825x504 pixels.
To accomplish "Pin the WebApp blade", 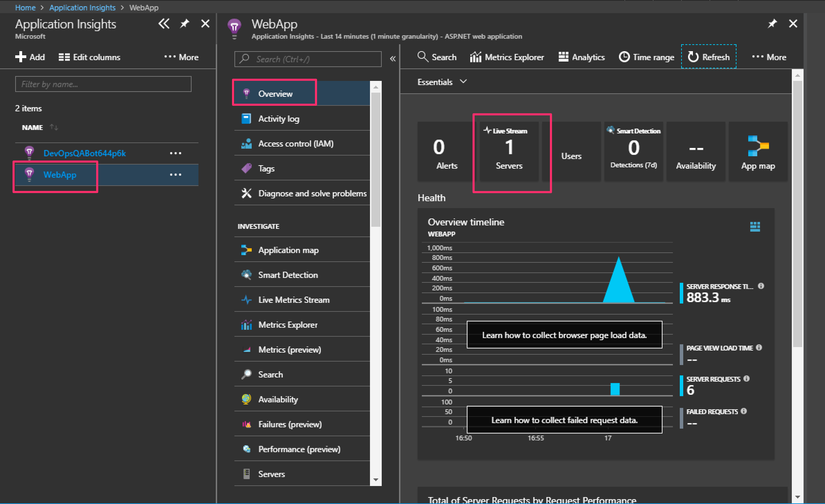I will (772, 24).
